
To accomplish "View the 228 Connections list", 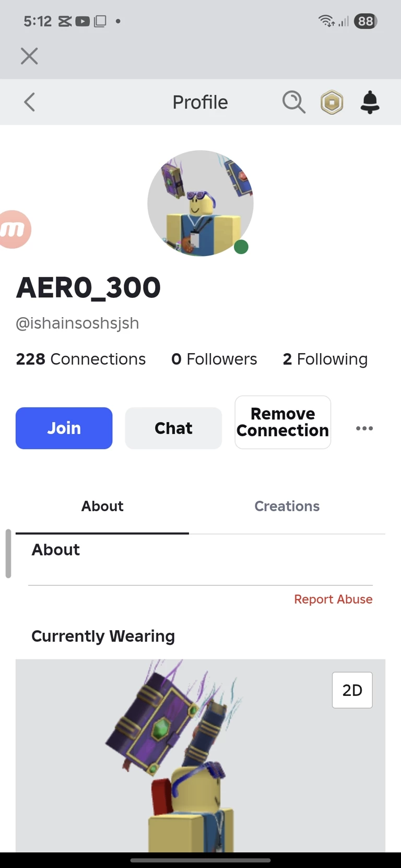I will click(81, 359).
